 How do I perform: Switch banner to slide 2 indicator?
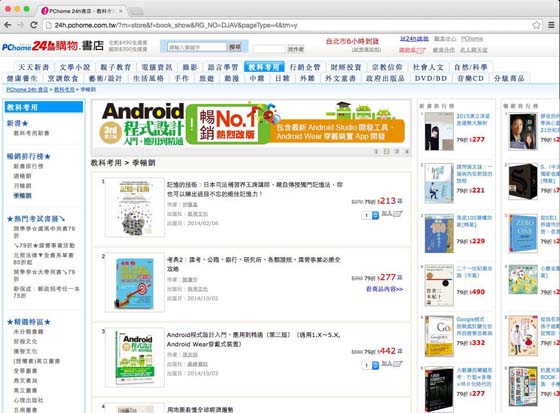[x=386, y=151]
